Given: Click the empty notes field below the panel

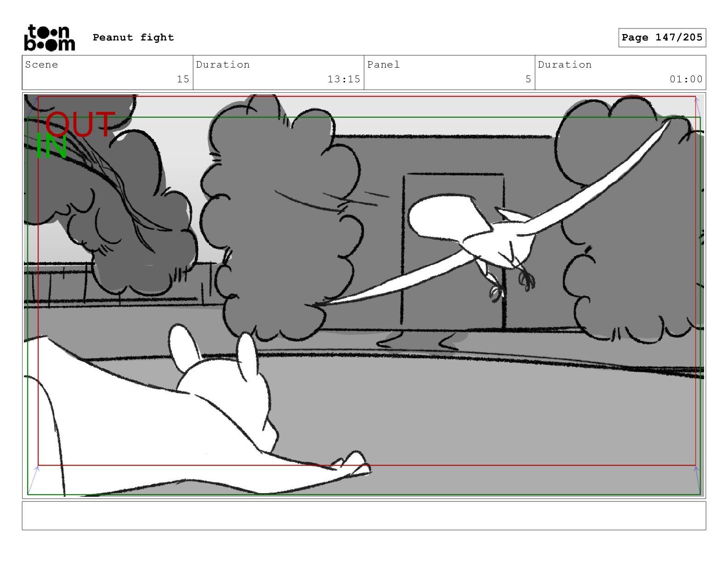Looking at the screenshot, I should [364, 516].
